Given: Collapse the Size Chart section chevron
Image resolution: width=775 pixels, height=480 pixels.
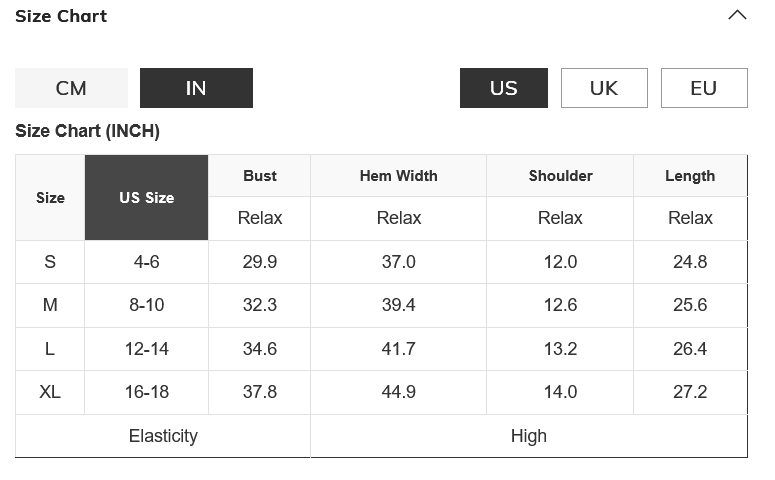Looking at the screenshot, I should tap(737, 16).
